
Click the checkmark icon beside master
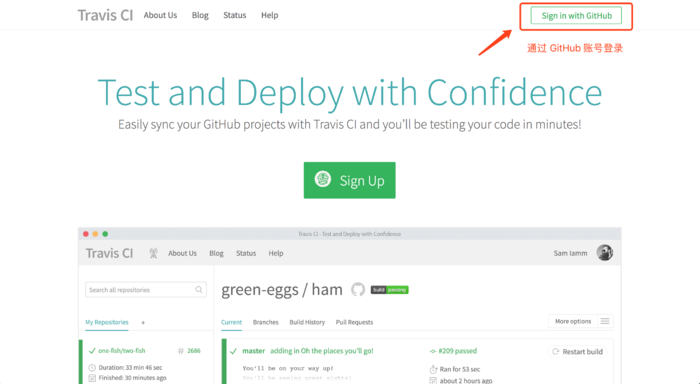[x=233, y=351]
